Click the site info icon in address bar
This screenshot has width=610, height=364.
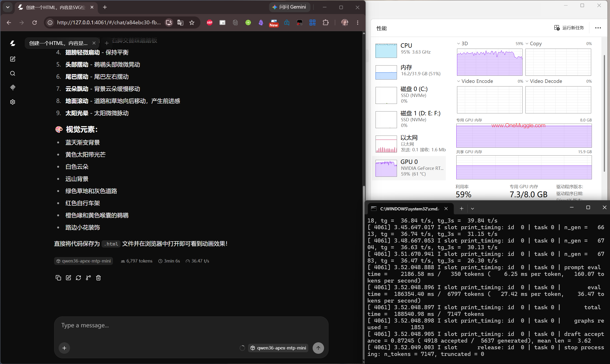50,23
